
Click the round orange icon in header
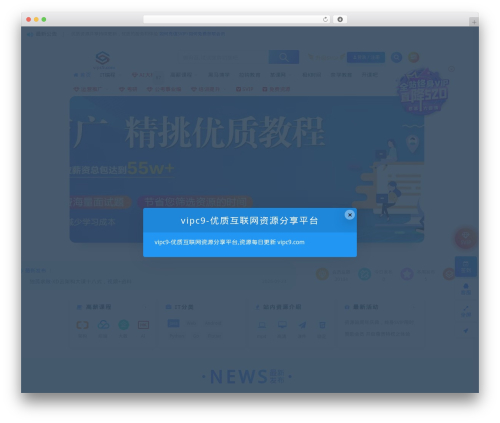tap(414, 57)
